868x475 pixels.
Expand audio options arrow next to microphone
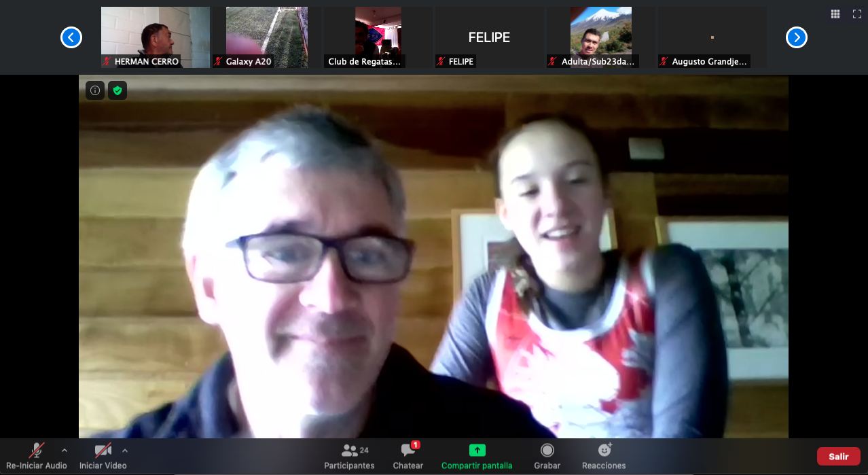coord(65,450)
